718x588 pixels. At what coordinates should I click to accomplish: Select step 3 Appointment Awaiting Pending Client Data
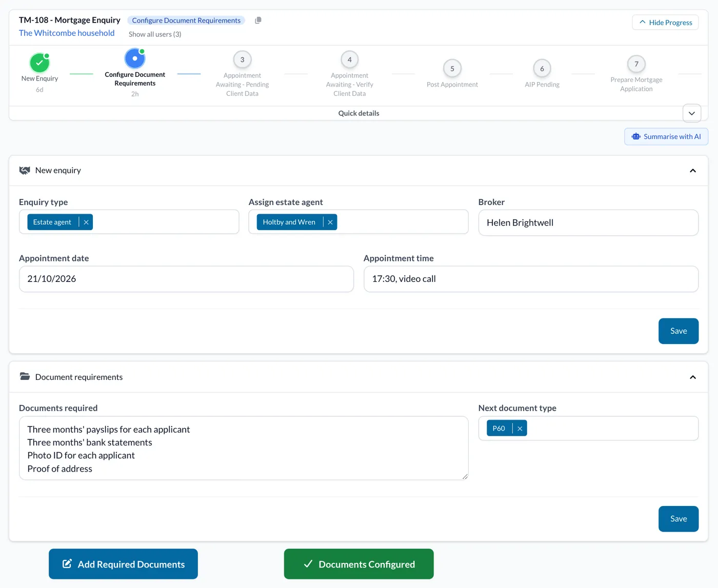tap(243, 59)
